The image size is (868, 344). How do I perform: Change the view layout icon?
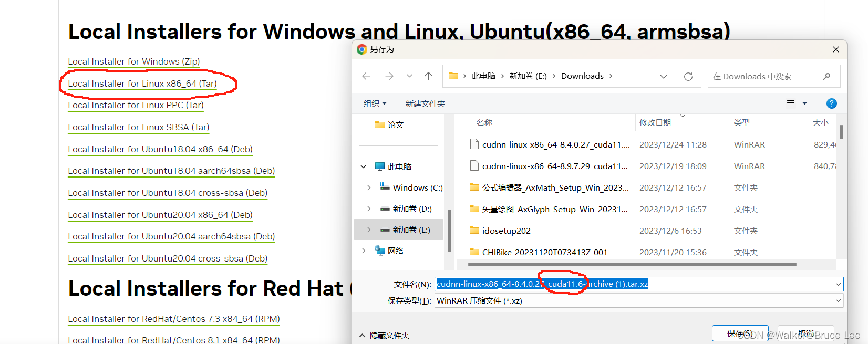791,104
